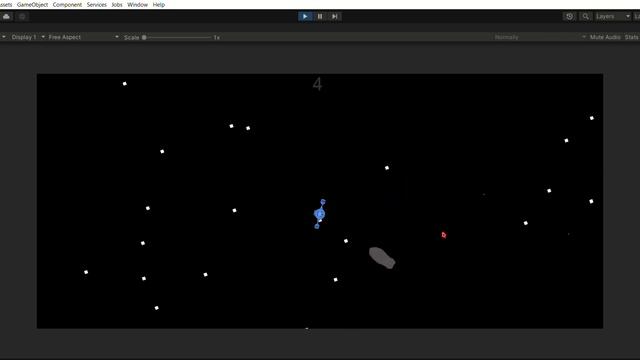Click the Scale slider handle
This screenshot has height=360, width=640.
pyautogui.click(x=144, y=37)
